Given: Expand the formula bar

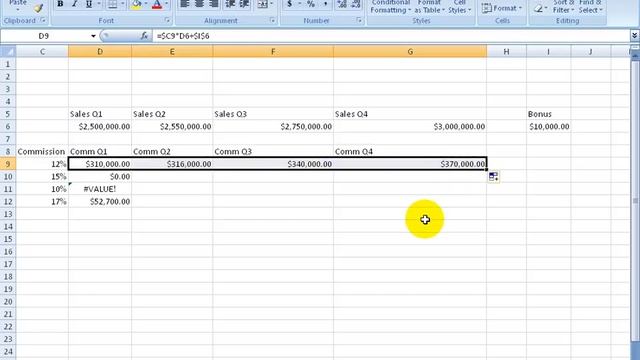Looking at the screenshot, I should [634, 36].
